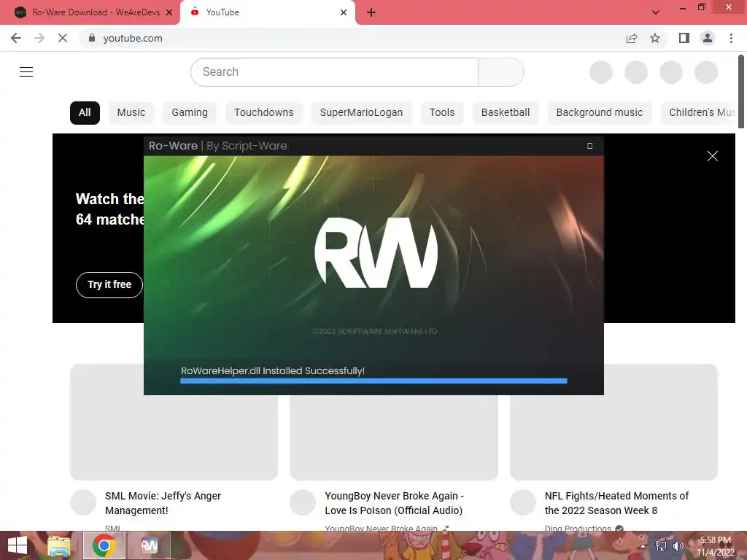Click the browser forward arrow

[39, 38]
